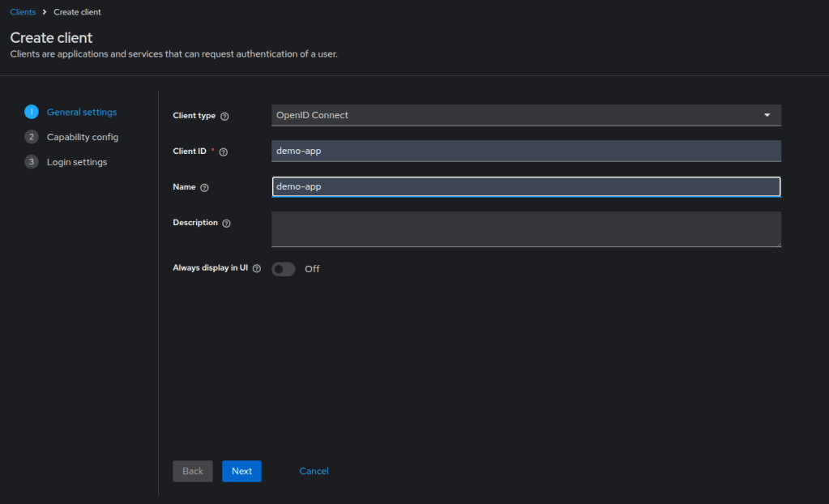Screen dimensions: 829x504
Task: Switch to the Capability config step
Action: coord(81,136)
